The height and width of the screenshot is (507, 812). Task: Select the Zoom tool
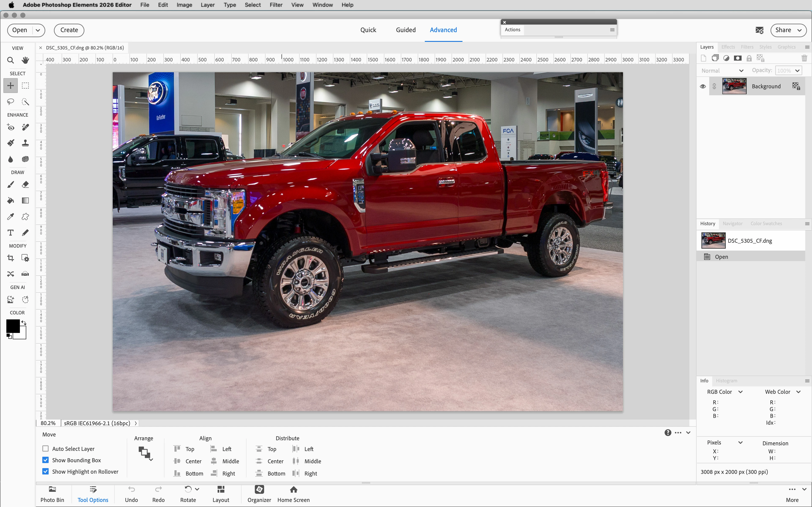10,60
